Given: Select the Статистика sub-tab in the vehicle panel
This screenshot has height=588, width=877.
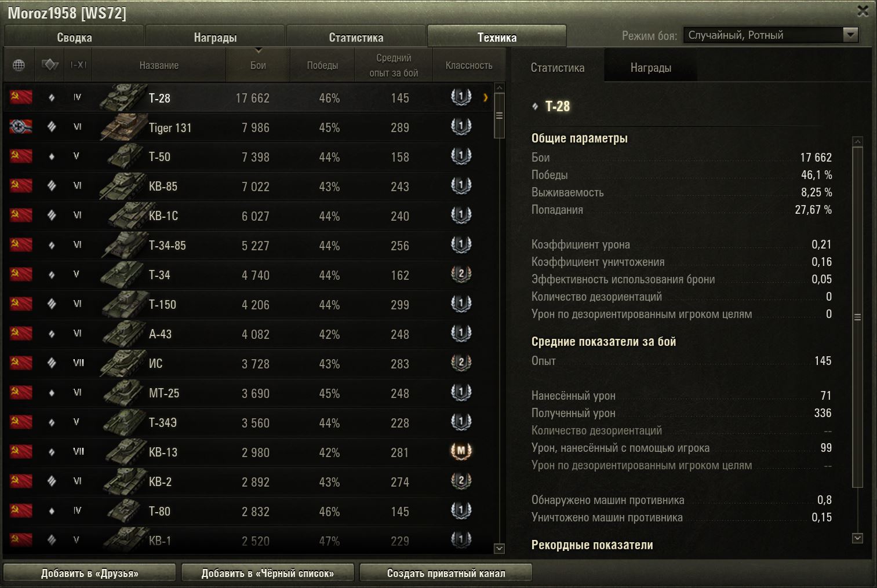Looking at the screenshot, I should click(x=558, y=68).
